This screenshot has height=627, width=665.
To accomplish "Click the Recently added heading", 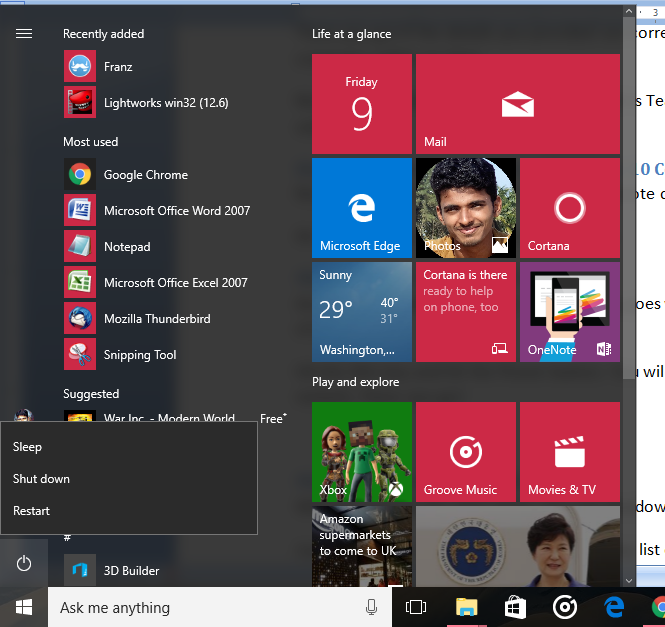I will click(103, 34).
